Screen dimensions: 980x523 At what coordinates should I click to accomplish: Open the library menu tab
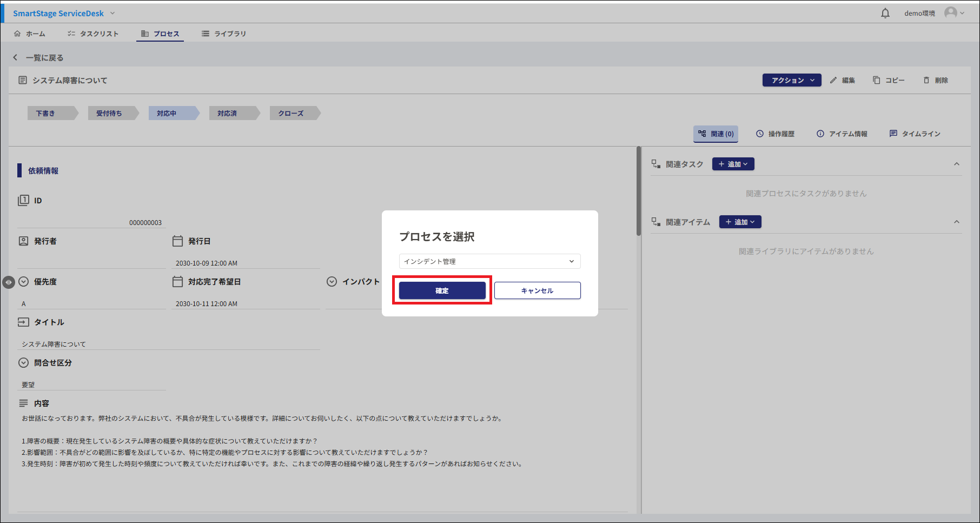[x=224, y=34]
